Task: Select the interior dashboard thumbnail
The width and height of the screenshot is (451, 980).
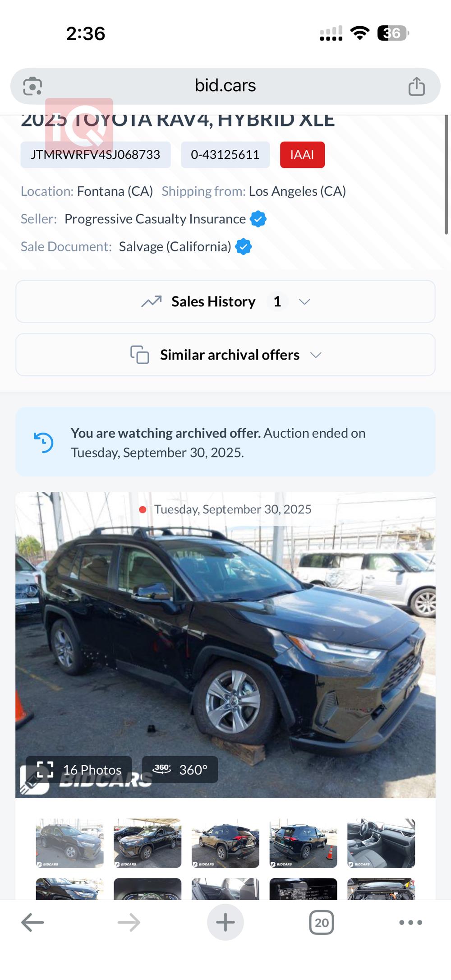Action: point(381,843)
